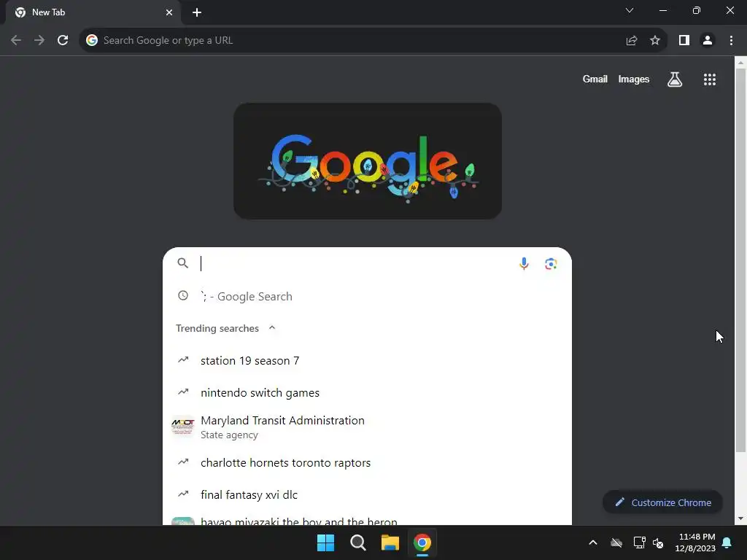Start voice search with the microphone

[524, 263]
